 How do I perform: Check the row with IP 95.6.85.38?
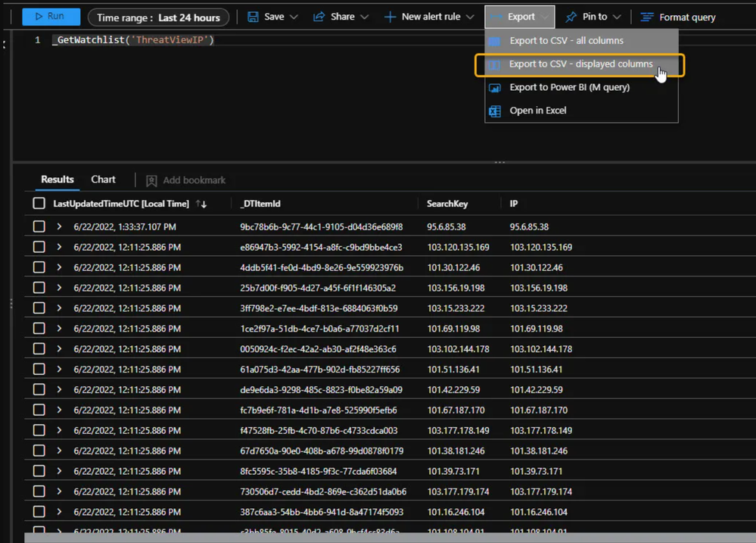point(39,226)
